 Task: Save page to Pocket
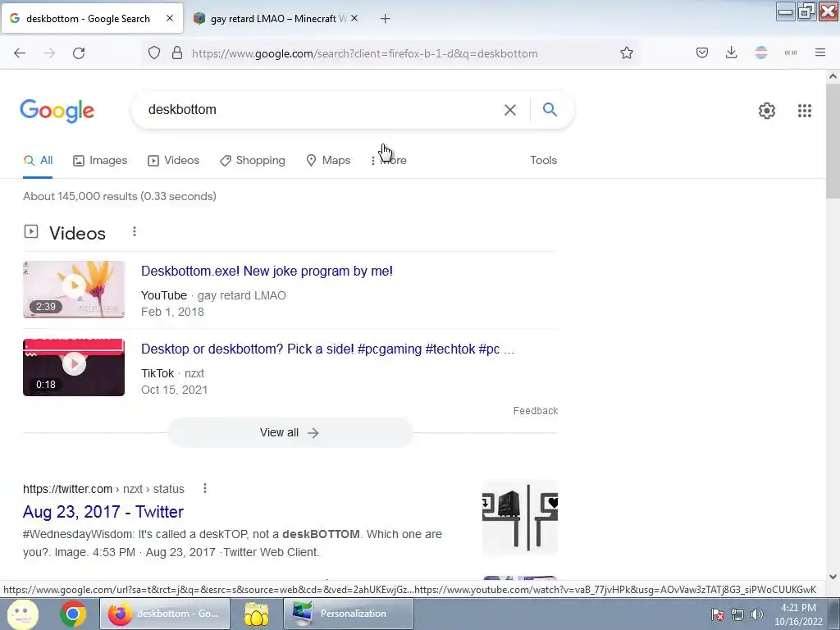[702, 53]
